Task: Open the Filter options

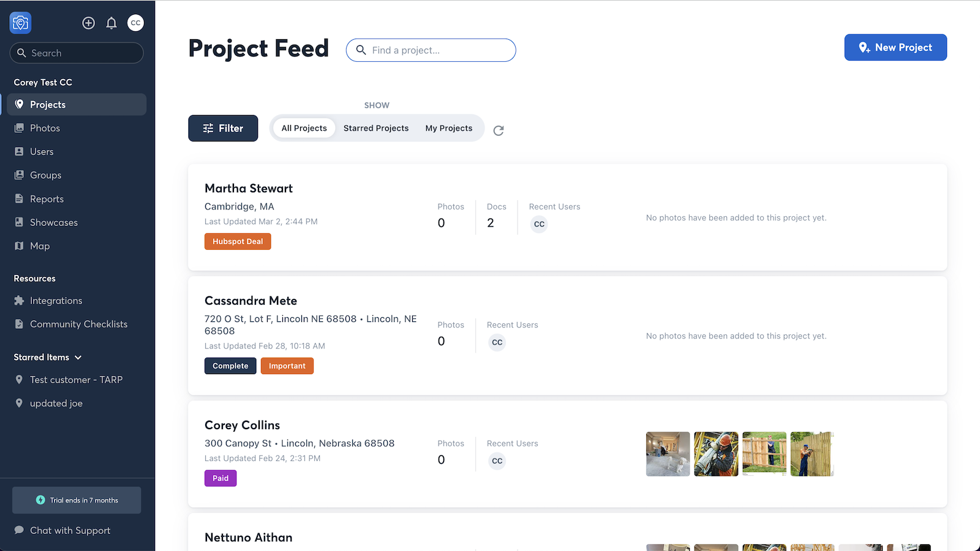Action: click(x=223, y=128)
